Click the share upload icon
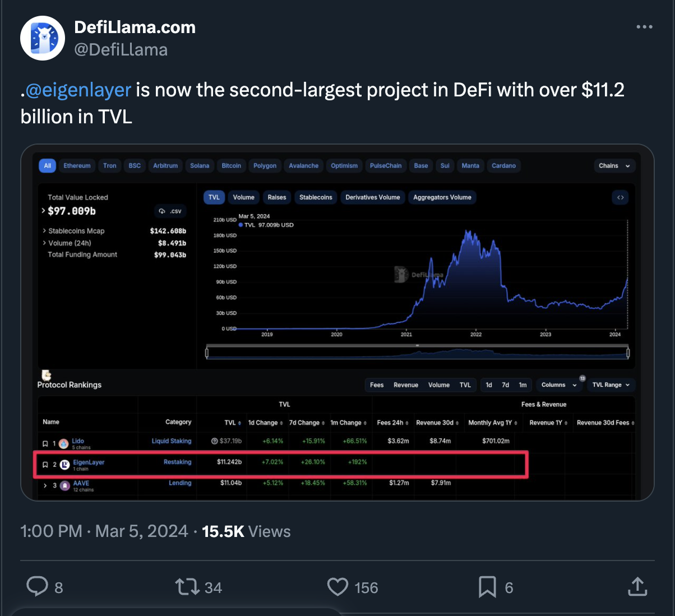 (x=637, y=587)
